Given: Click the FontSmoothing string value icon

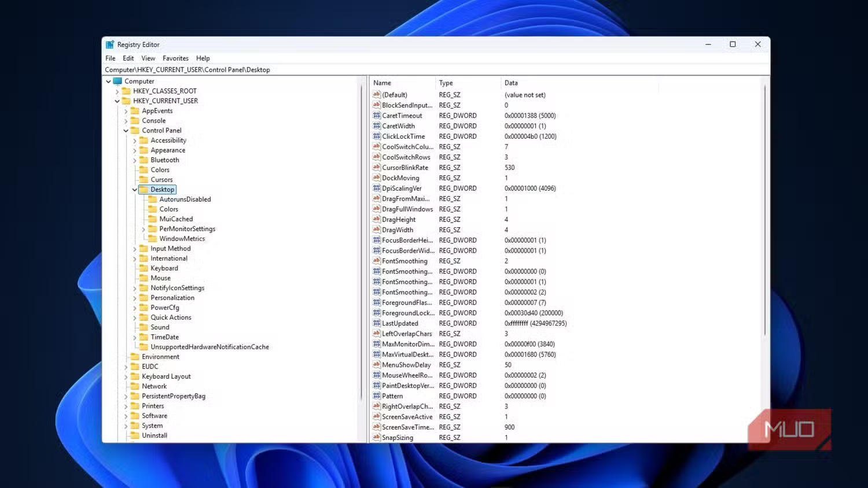Looking at the screenshot, I should (376, 261).
